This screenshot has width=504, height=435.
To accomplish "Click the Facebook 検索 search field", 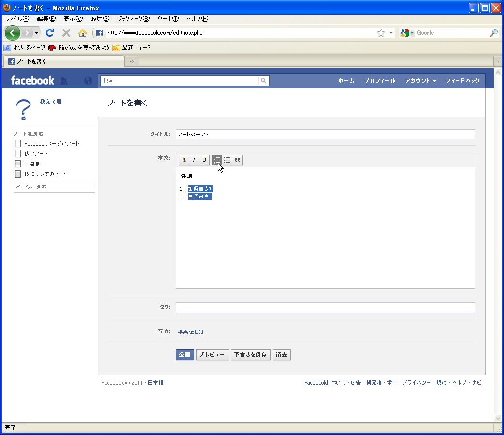I will (179, 81).
